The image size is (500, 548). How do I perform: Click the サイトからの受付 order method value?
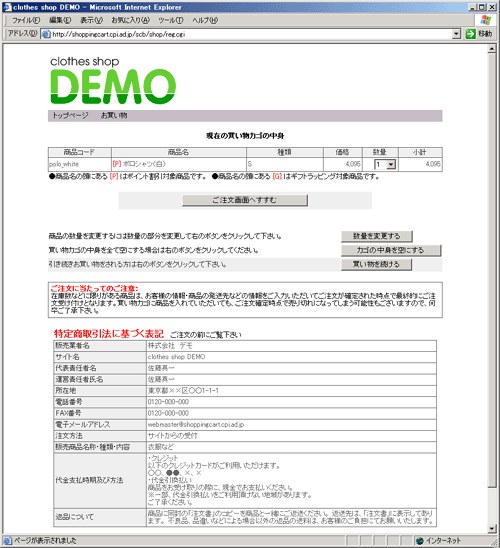coord(173,435)
